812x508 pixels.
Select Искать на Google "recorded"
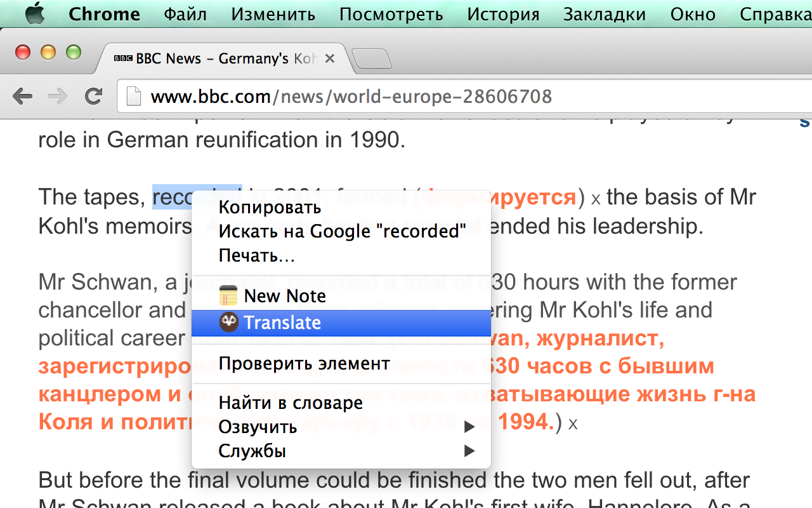coord(341,231)
